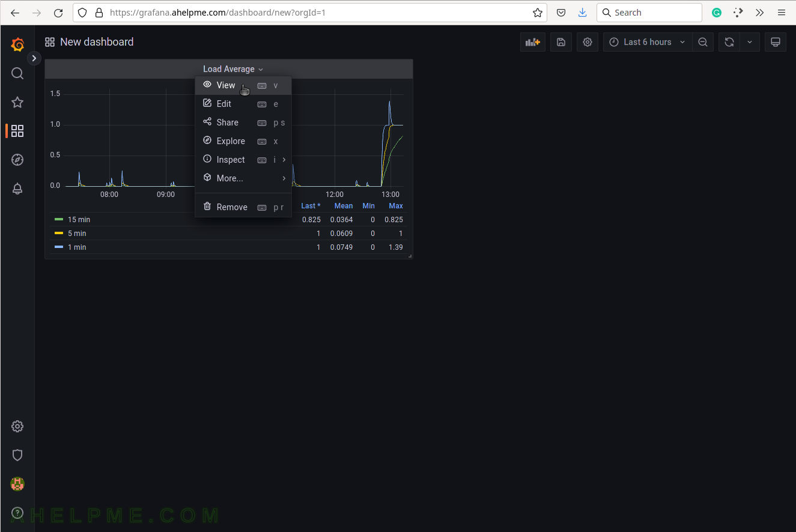This screenshot has height=532, width=796.
Task: Click the Grammarly extension icon
Action: (717, 13)
